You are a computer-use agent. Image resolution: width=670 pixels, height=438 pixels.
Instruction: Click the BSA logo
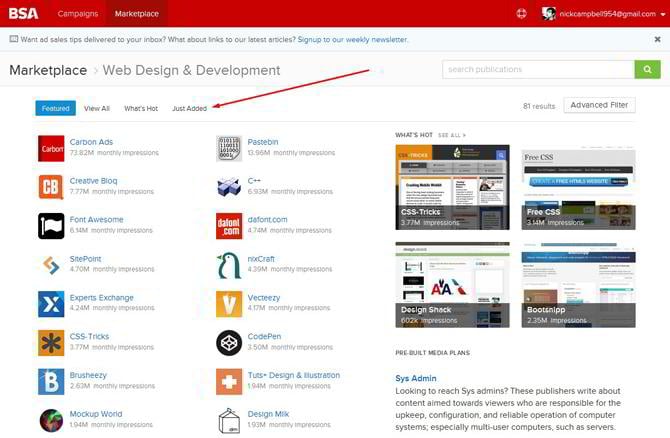[22, 13]
